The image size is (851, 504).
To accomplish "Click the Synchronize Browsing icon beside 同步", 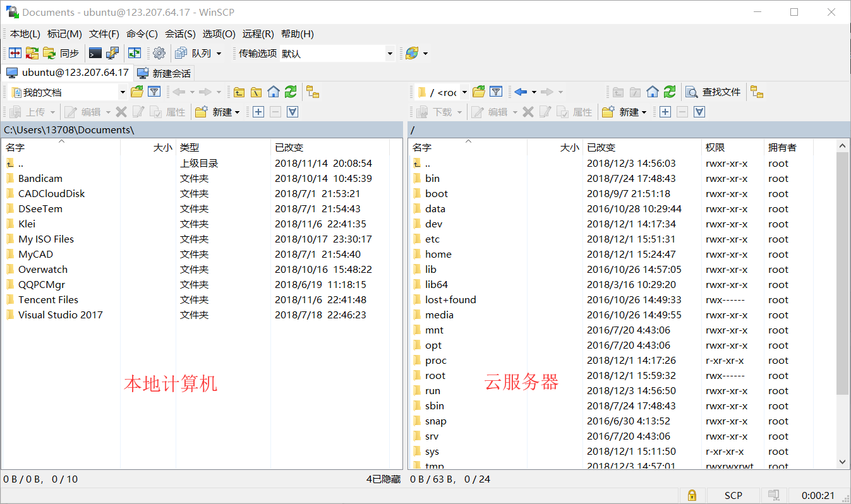I will point(32,54).
